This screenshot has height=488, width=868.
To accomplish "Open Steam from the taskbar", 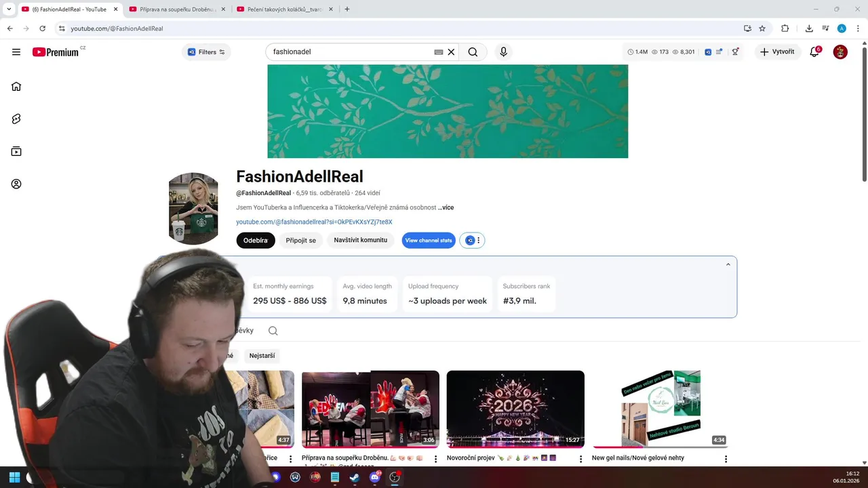I will (355, 477).
